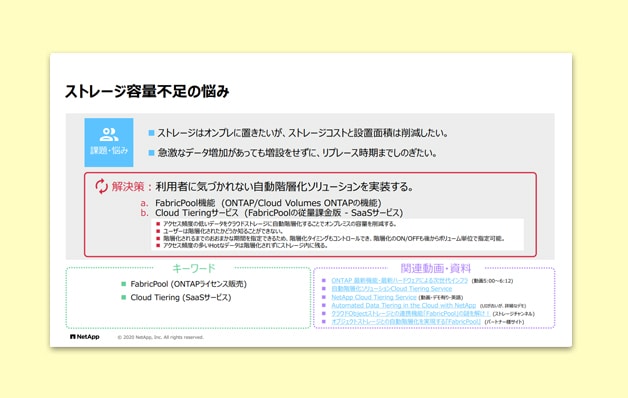Open クラウドObjectストレージとの連携機能 FabricPool link

pyautogui.click(x=411, y=314)
